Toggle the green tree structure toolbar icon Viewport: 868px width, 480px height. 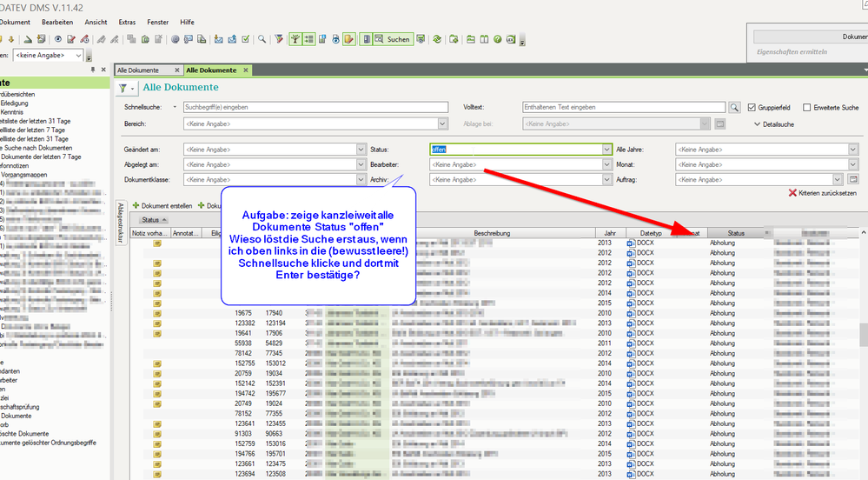[295, 39]
